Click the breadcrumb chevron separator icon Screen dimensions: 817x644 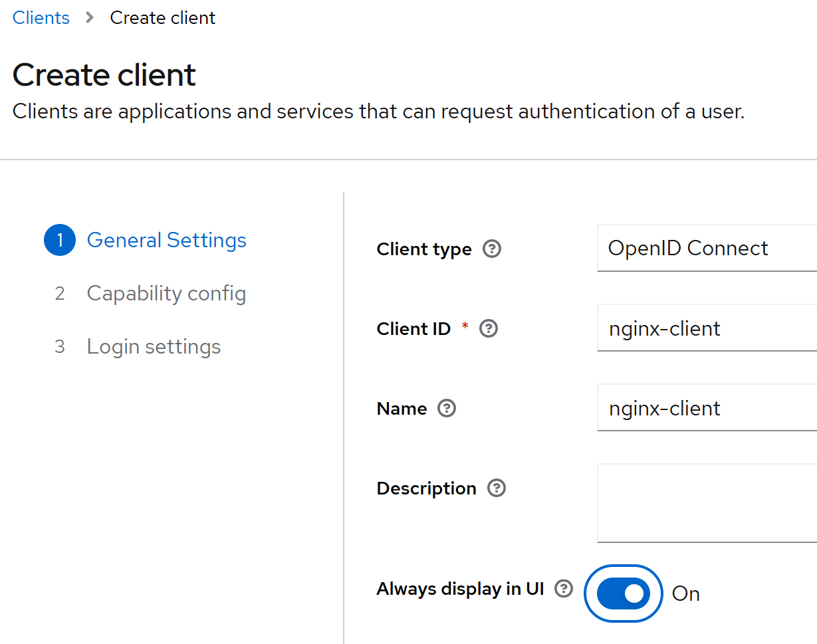90,18
